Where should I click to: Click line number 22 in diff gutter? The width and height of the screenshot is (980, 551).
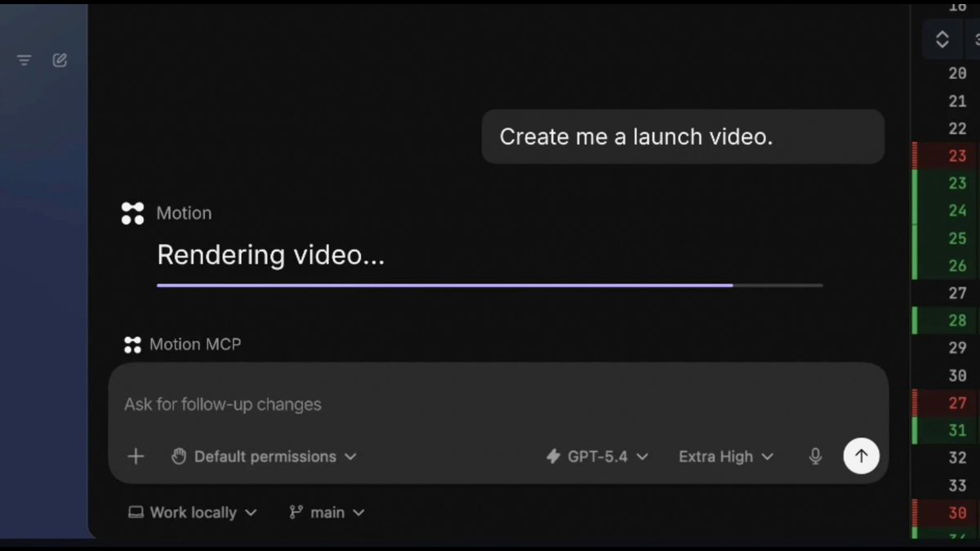click(957, 128)
